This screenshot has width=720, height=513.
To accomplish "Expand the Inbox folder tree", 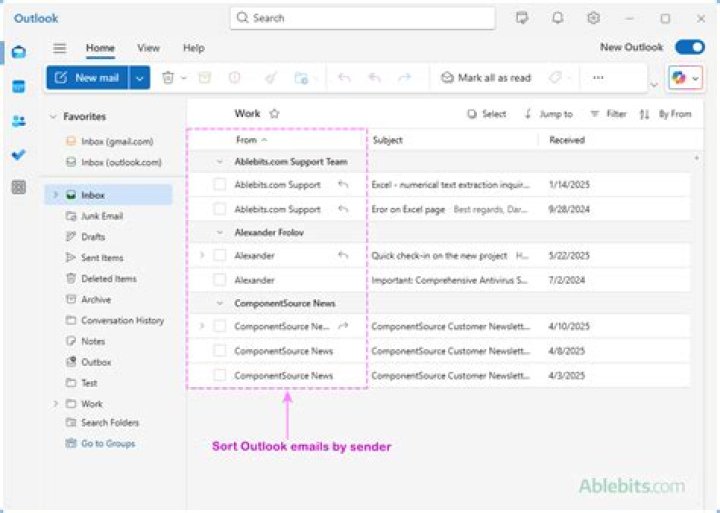I will click(56, 195).
